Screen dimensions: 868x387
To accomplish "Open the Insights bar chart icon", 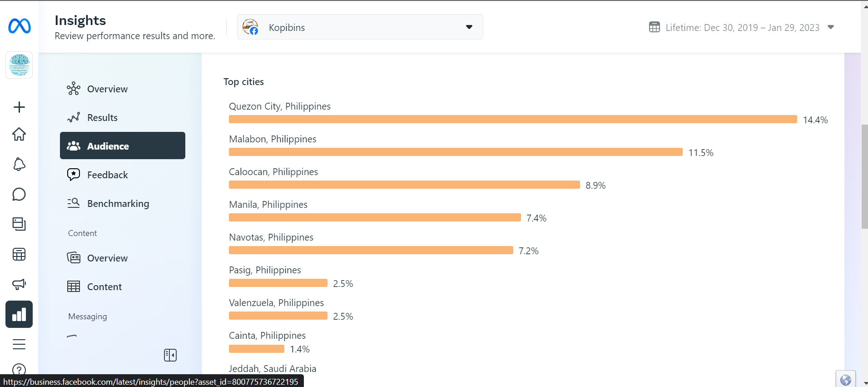I will (x=19, y=314).
